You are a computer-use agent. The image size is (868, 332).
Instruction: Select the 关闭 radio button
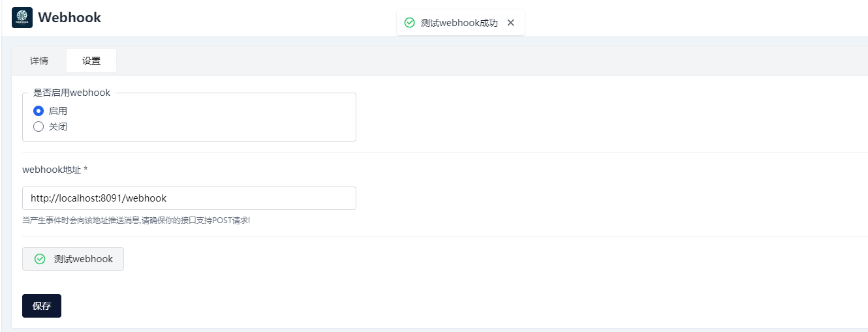coord(39,127)
